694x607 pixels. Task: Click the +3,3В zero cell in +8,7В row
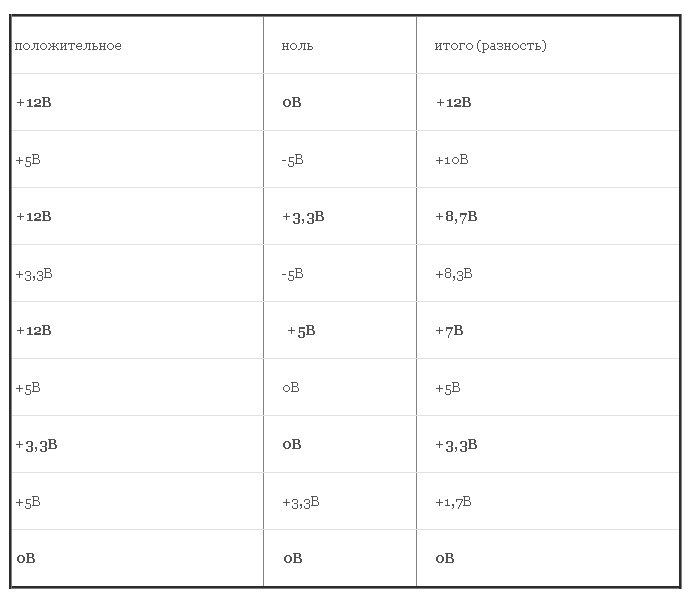303,216
